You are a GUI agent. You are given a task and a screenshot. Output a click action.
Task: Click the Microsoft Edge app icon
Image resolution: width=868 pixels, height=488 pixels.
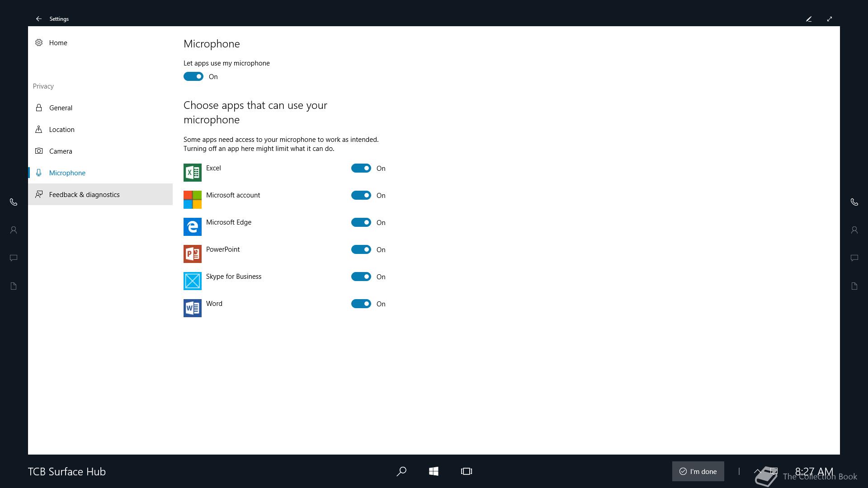point(193,227)
